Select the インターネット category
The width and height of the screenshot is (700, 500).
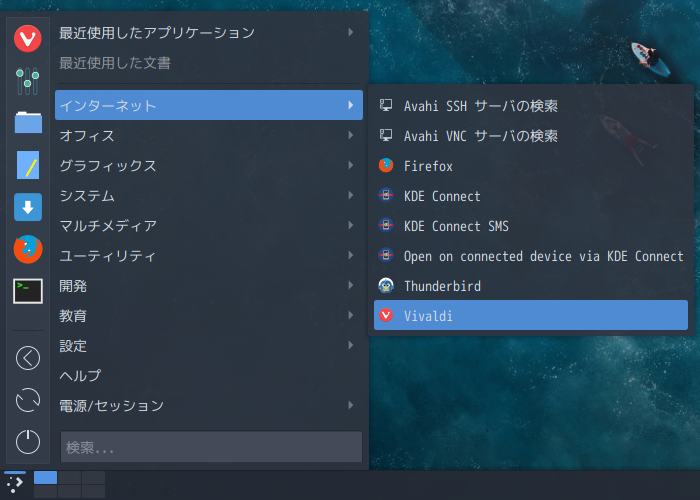point(209,105)
